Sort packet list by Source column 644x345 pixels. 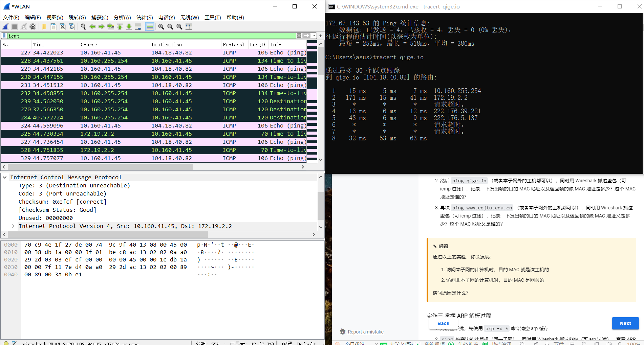[x=114, y=45]
